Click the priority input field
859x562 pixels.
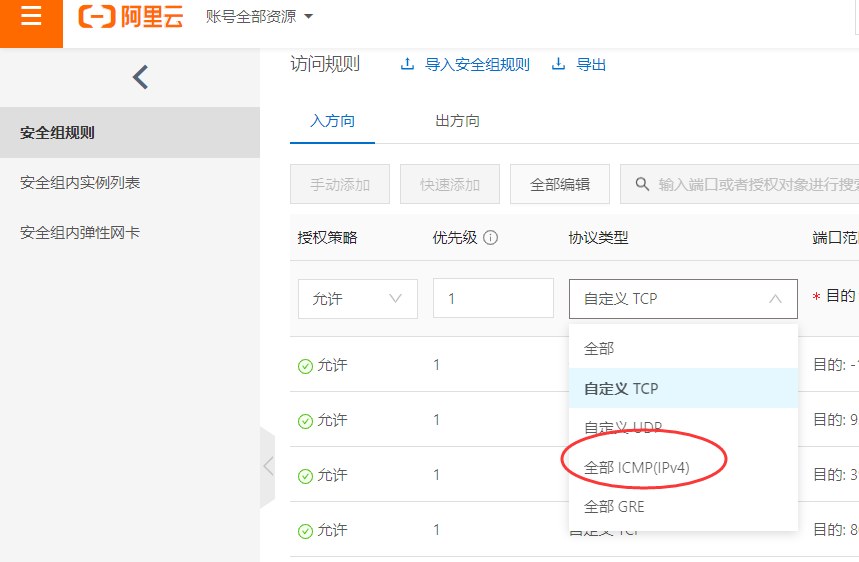tap(493, 298)
